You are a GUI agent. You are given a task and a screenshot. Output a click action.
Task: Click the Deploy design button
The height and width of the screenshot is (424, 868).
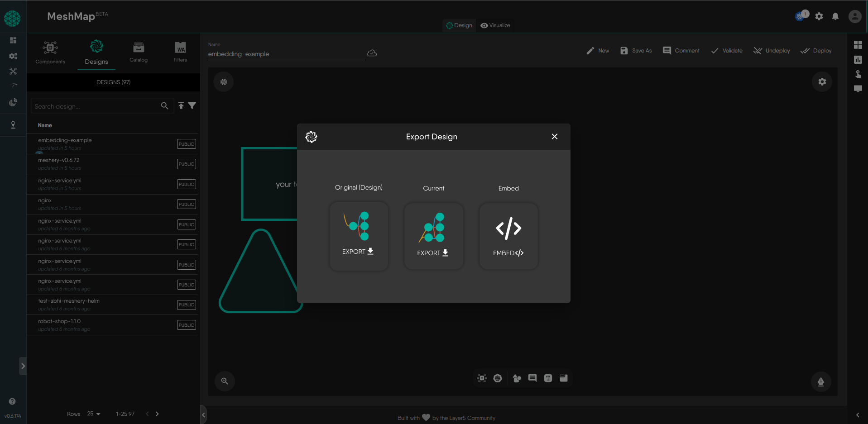click(x=816, y=51)
